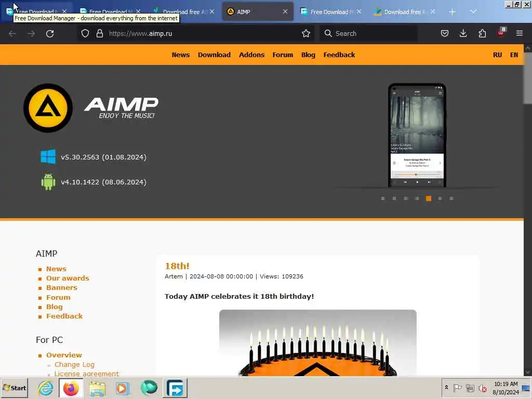The height and width of the screenshot is (399, 532).
Task: Click the Start button
Action: point(14,388)
